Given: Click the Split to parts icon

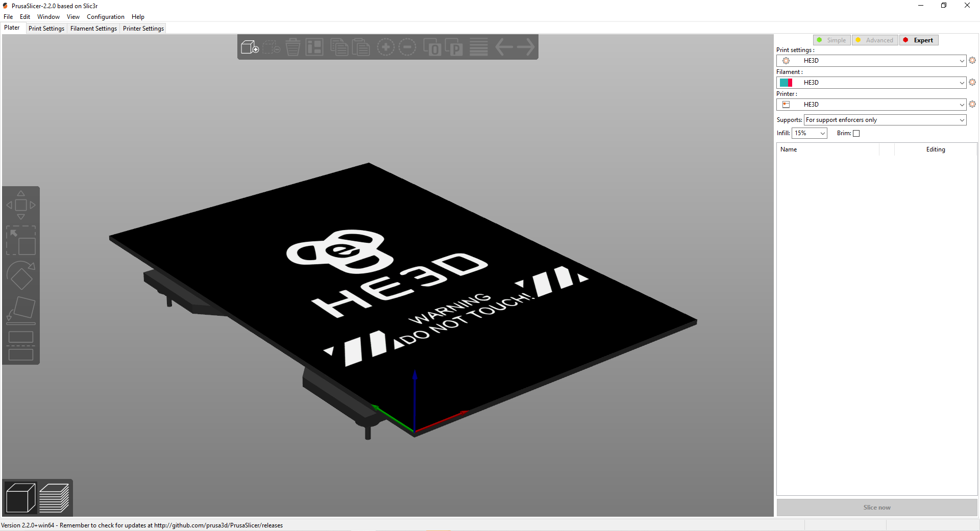Looking at the screenshot, I should (454, 47).
